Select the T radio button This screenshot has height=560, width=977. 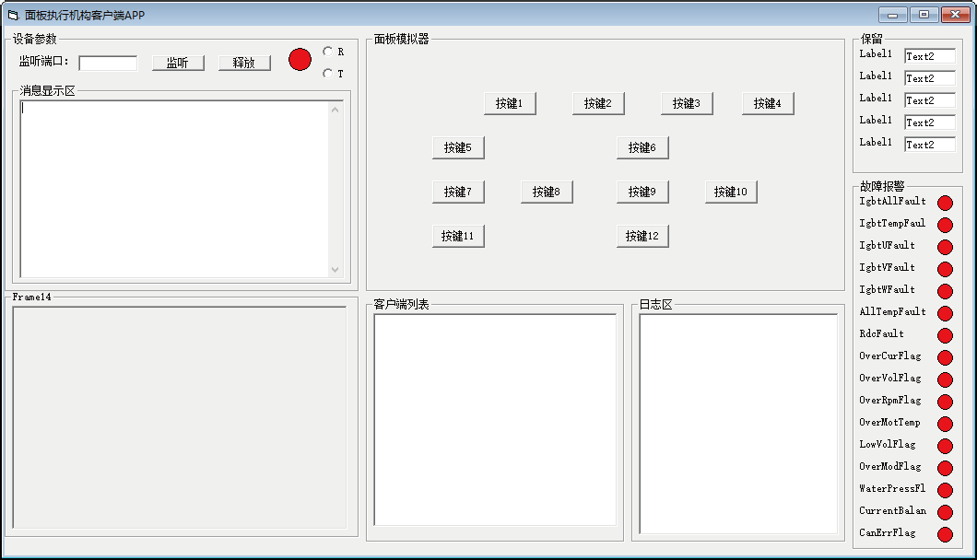(x=328, y=74)
